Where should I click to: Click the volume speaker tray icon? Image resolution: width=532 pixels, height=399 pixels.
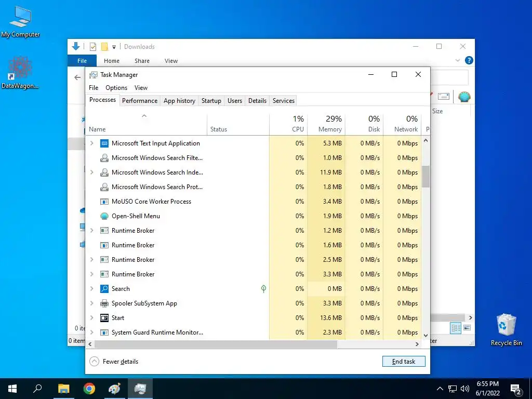(x=465, y=389)
